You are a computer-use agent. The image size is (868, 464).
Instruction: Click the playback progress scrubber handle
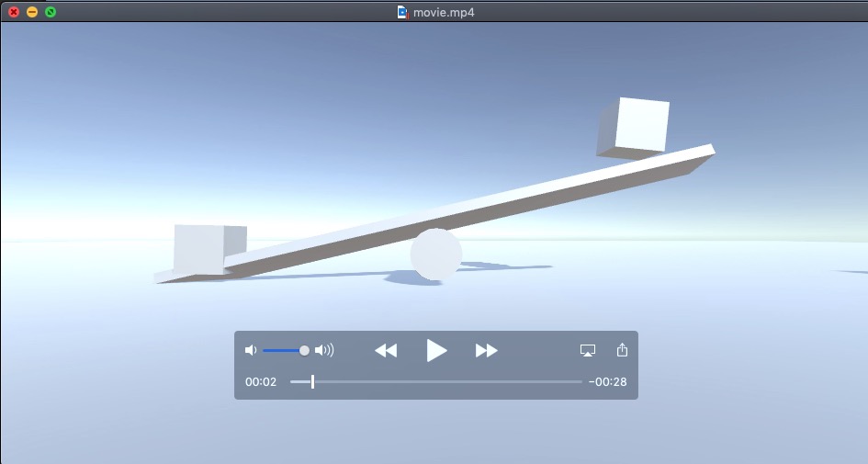point(313,381)
